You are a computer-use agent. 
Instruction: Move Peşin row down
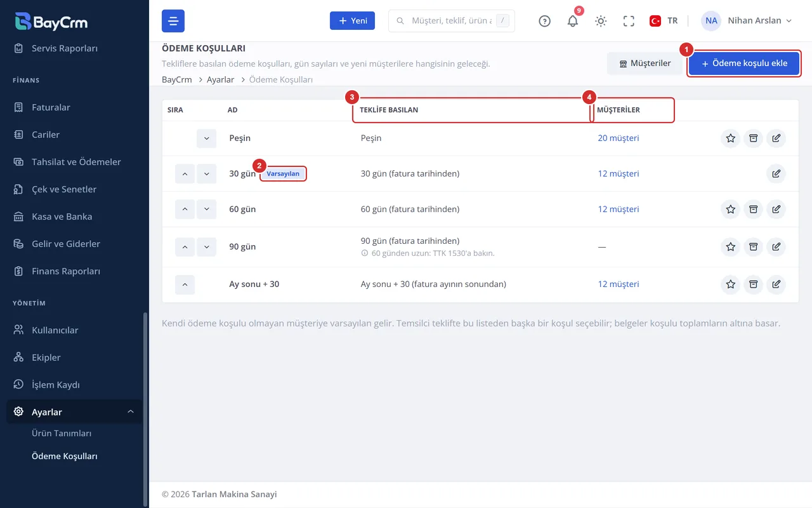pos(207,138)
